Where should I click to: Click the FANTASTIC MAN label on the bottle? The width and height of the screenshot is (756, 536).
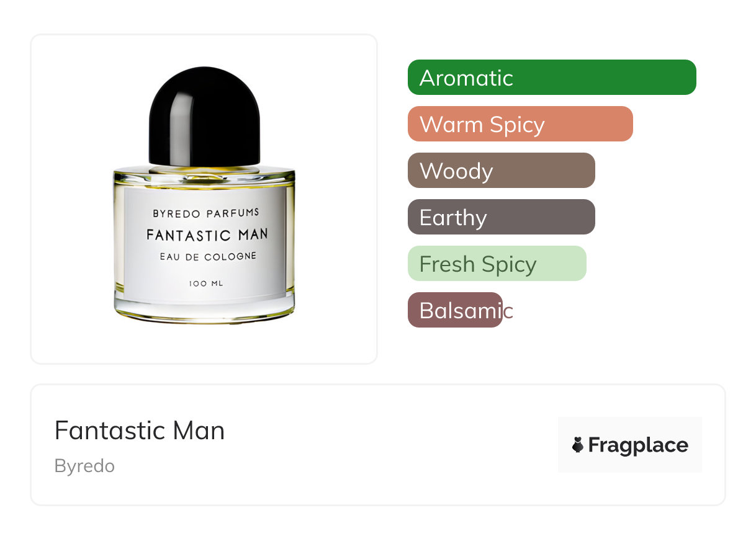tap(207, 234)
